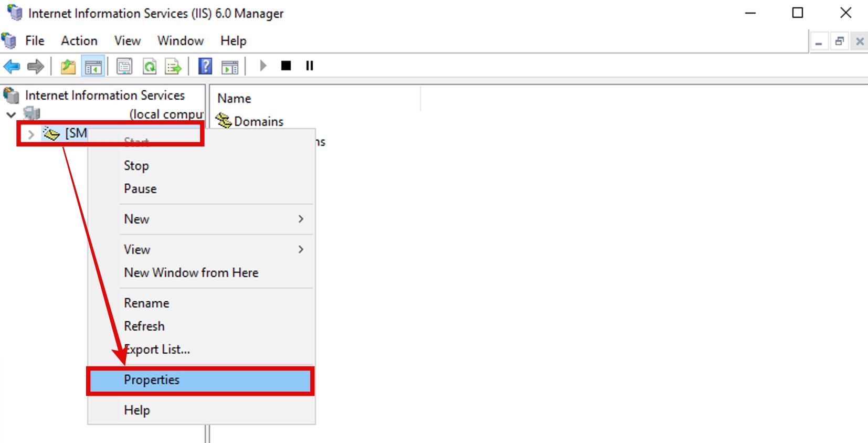This screenshot has height=443, width=868.
Task: Minimize the IIS Manager window
Action: coord(750,13)
